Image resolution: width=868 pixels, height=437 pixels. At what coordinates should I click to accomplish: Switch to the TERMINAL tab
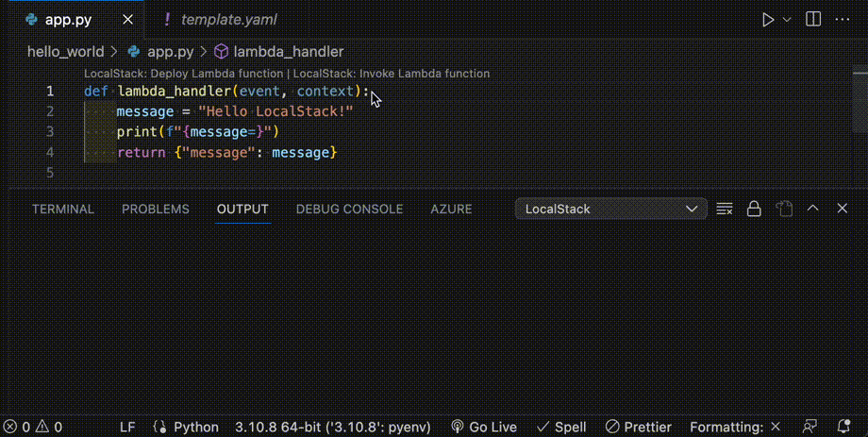pyautogui.click(x=63, y=209)
